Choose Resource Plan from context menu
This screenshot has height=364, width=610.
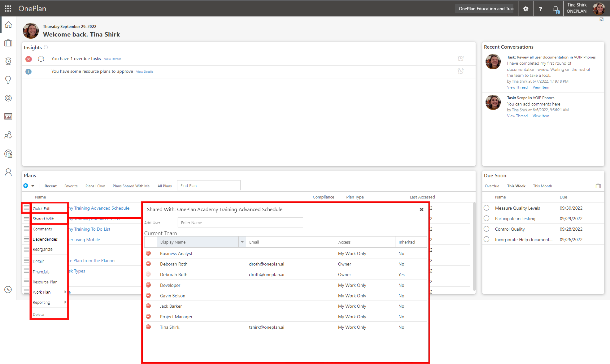(x=45, y=282)
